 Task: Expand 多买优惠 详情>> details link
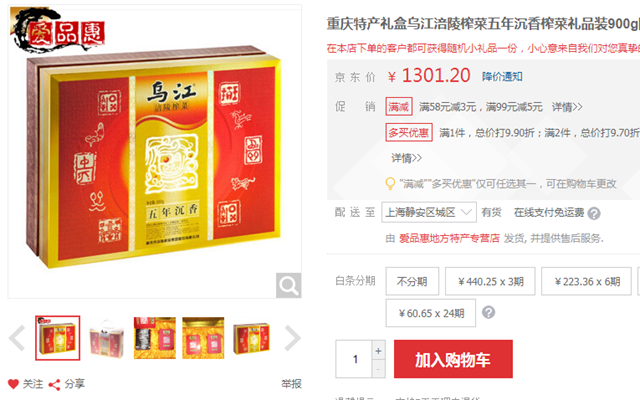pos(406,158)
